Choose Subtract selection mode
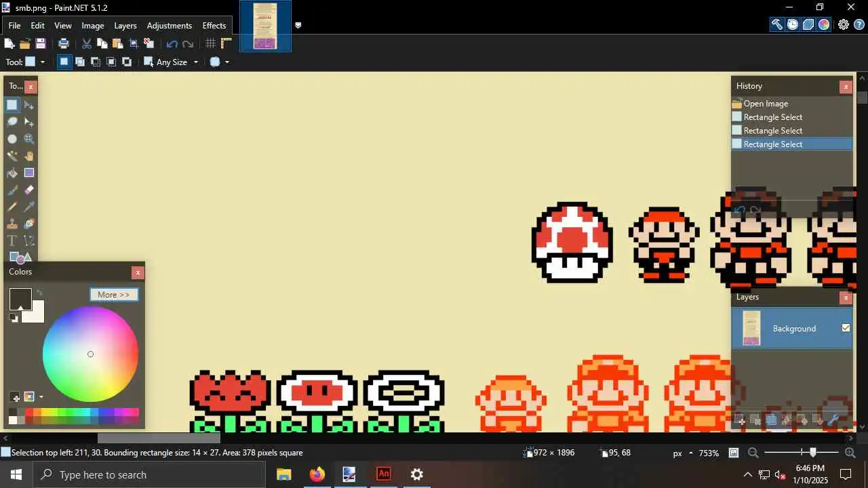This screenshot has height=488, width=868. point(96,62)
